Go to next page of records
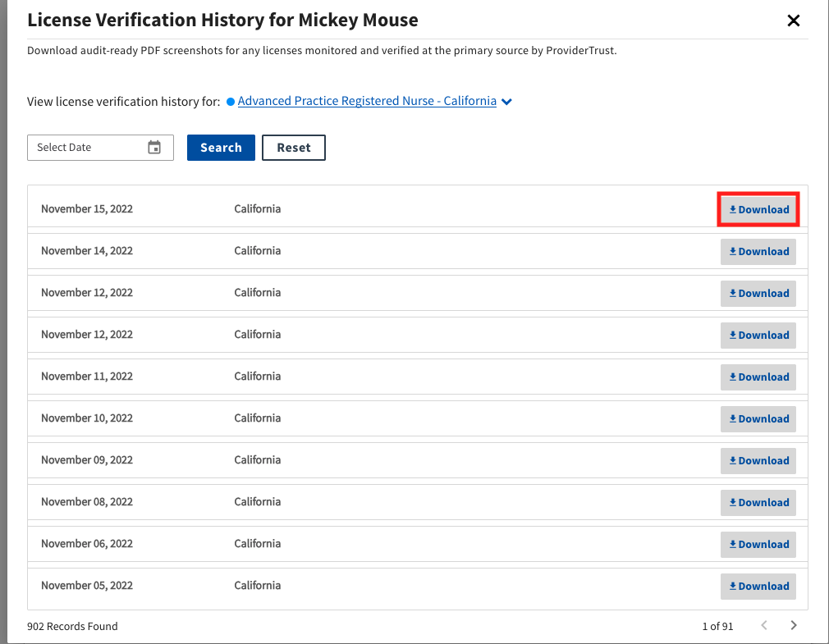The height and width of the screenshot is (644, 829). [x=793, y=626]
